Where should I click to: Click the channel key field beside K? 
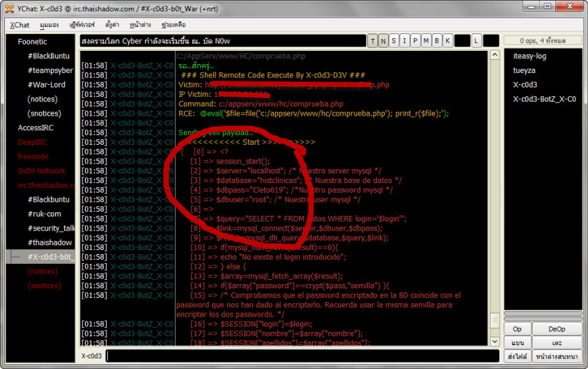click(462, 41)
